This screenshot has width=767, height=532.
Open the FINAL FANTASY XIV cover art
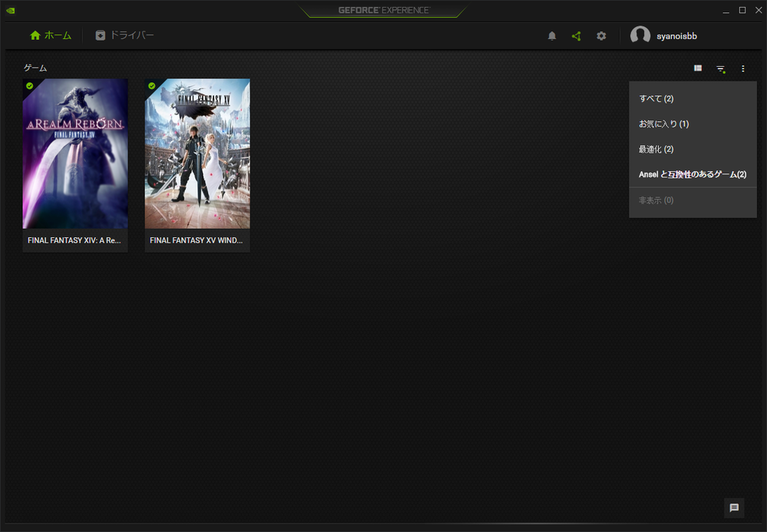coord(75,154)
